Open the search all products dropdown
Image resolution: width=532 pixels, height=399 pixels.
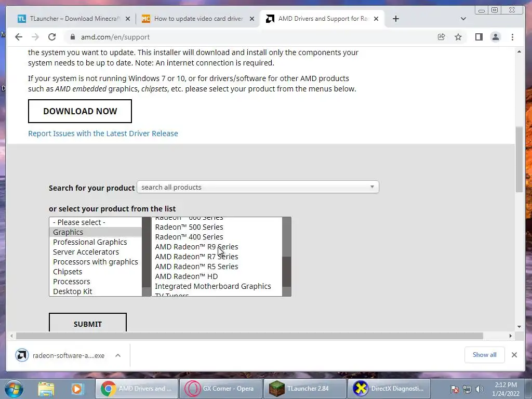pyautogui.click(x=258, y=187)
